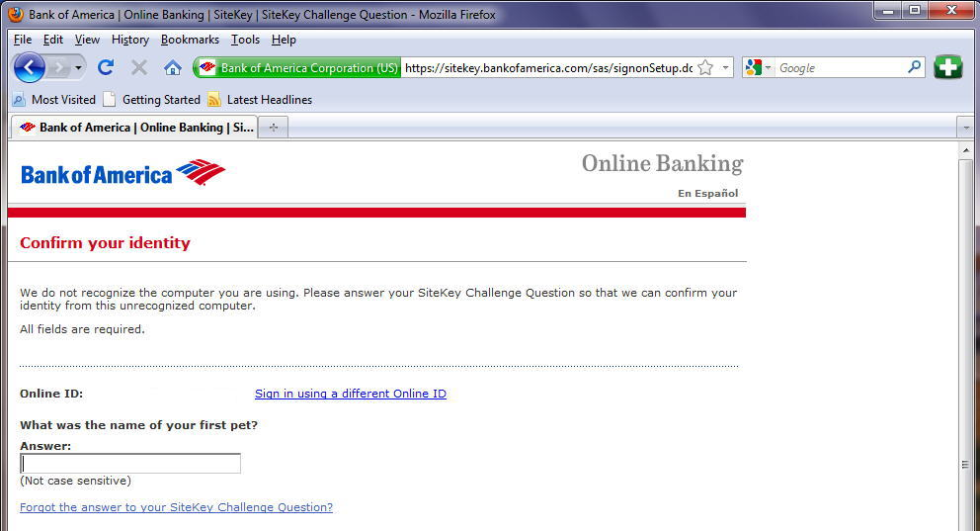Viewport: 980px width, 531px height.
Task: Click the 'Online Banking' header text
Action: click(663, 164)
